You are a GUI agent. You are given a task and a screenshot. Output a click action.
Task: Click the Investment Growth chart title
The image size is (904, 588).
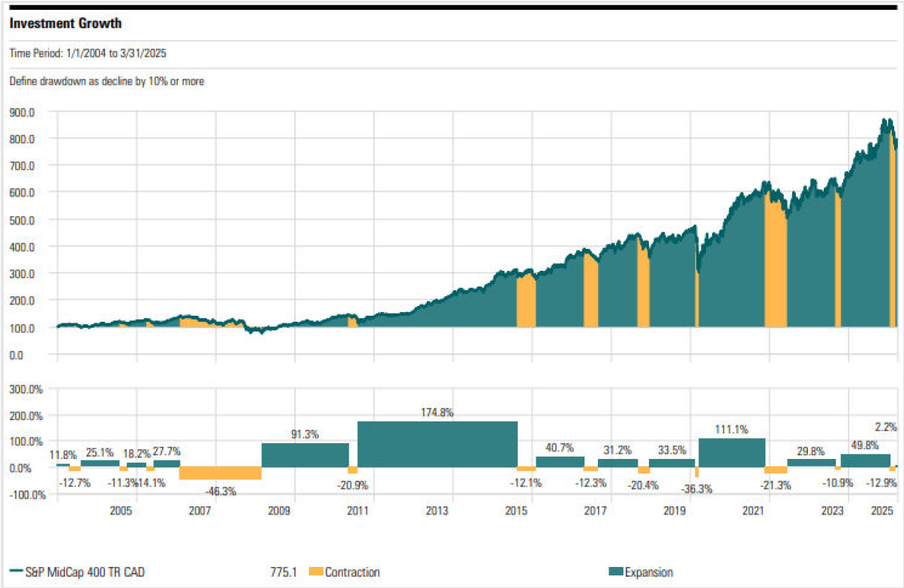point(65,23)
